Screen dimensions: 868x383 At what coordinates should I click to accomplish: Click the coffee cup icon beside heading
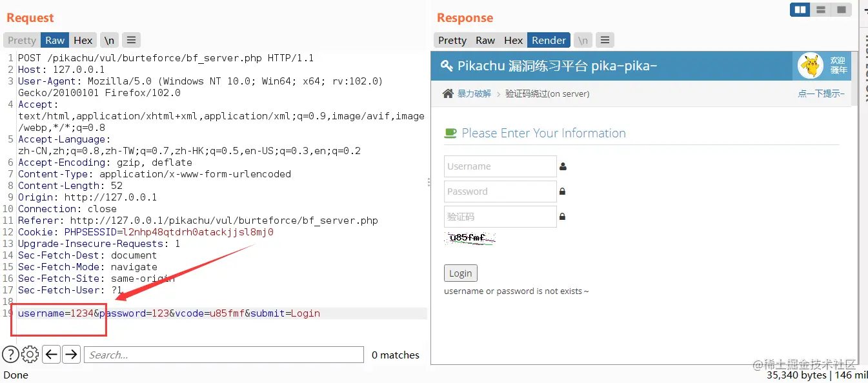[x=450, y=133]
